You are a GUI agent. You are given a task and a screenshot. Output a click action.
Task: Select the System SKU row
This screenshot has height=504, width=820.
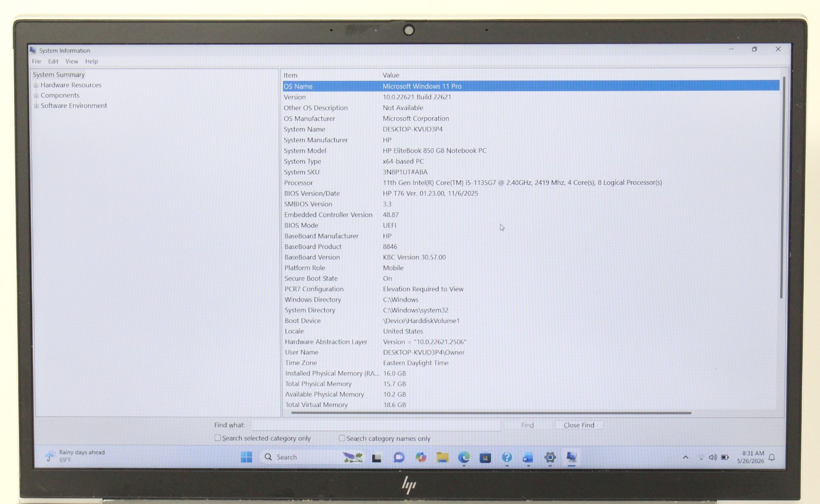[531, 172]
